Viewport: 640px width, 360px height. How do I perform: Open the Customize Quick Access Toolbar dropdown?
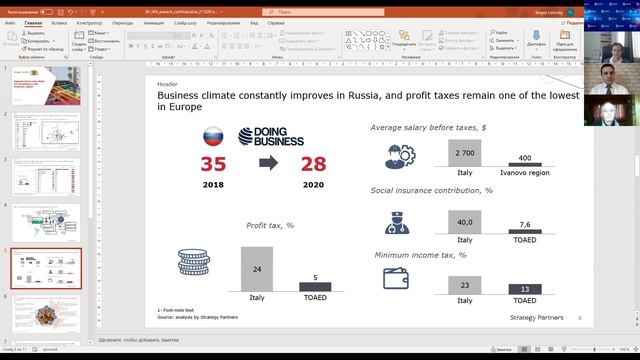[102, 12]
